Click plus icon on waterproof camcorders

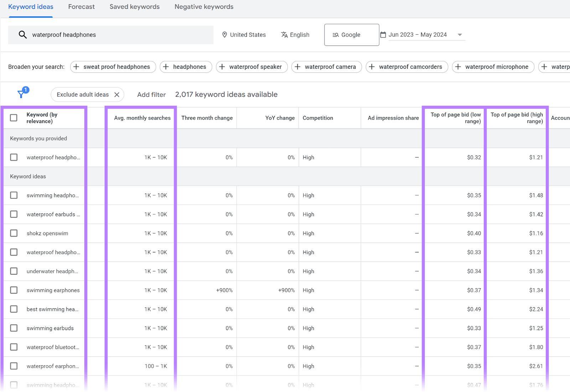372,67
